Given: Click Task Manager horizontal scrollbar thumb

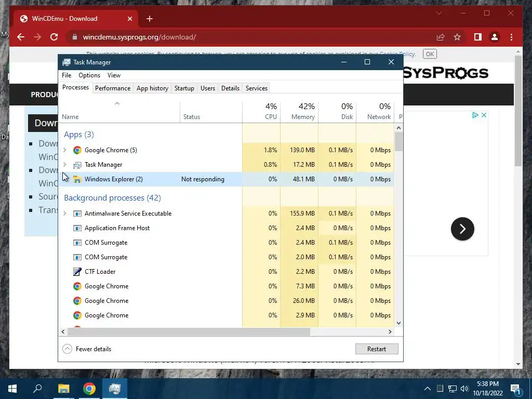Looking at the screenshot, I should click(189, 331).
